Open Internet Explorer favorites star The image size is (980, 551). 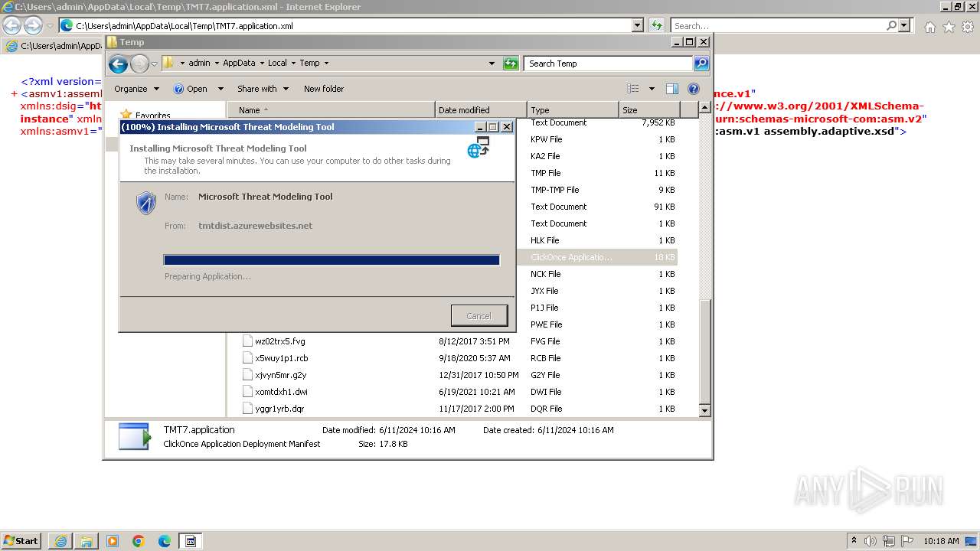(x=949, y=27)
